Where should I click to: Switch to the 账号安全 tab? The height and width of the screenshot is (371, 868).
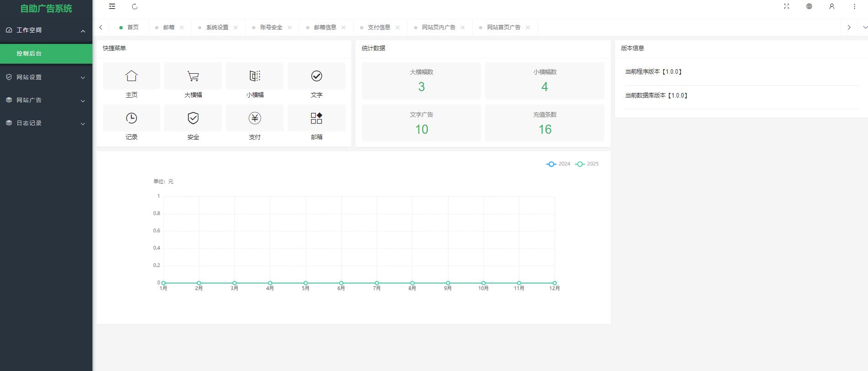point(271,27)
